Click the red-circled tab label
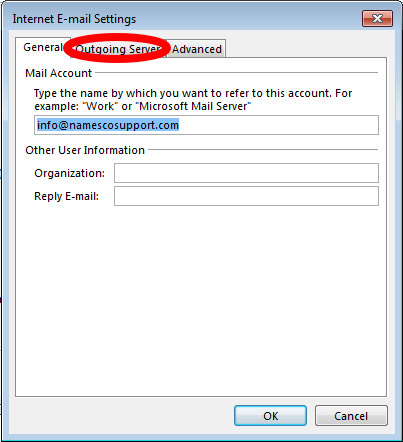 (118, 49)
